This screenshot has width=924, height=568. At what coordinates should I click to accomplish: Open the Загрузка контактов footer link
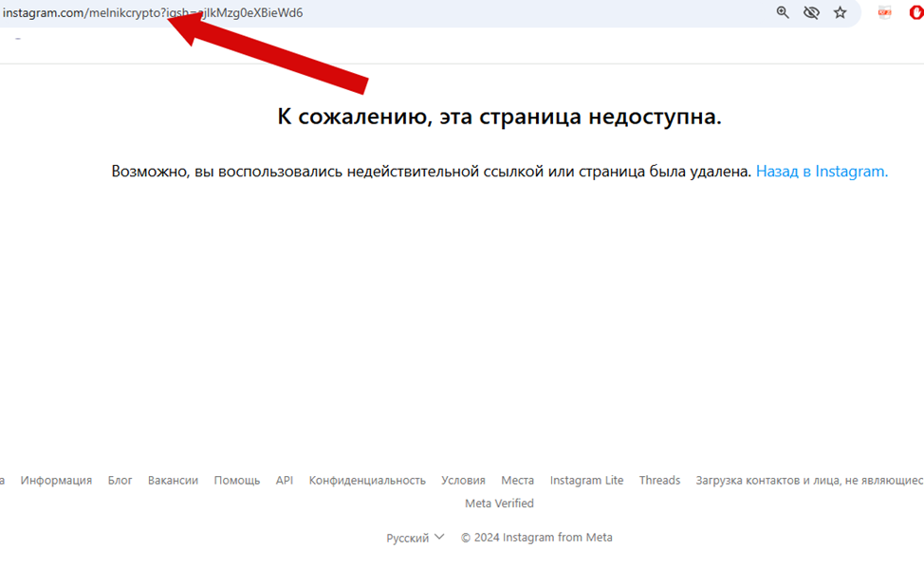(x=809, y=480)
